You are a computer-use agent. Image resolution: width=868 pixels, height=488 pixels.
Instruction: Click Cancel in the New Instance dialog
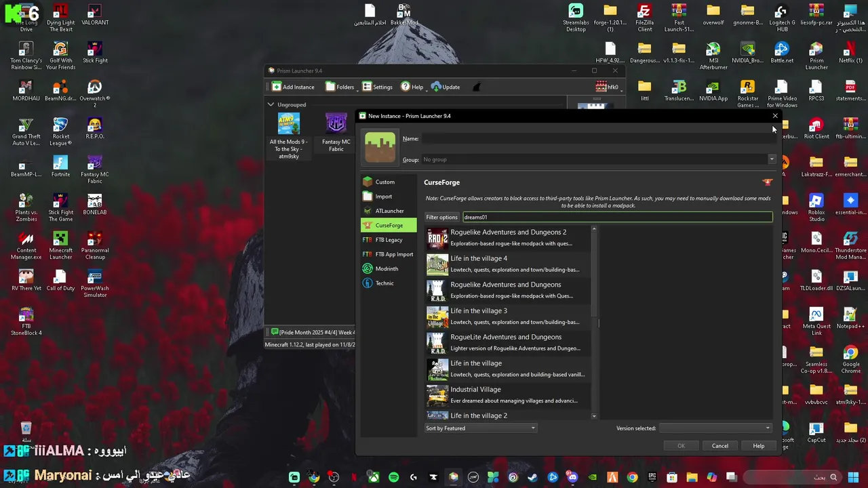720,446
